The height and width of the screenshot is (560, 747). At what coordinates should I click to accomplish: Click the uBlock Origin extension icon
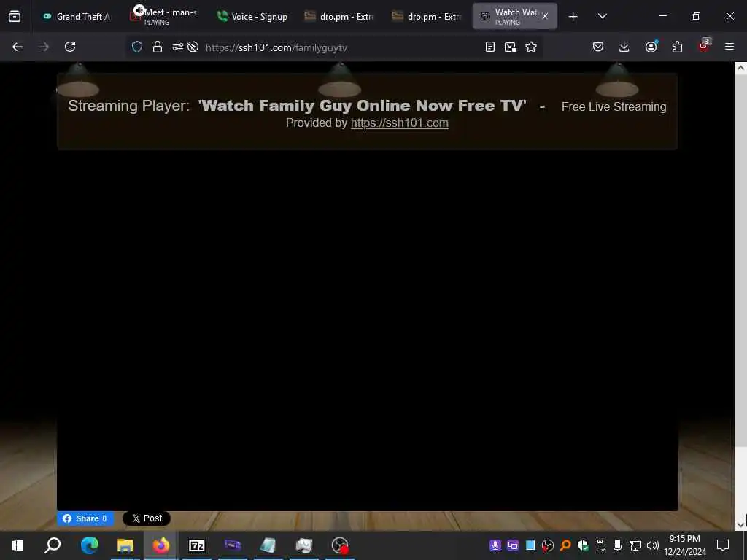point(704,46)
